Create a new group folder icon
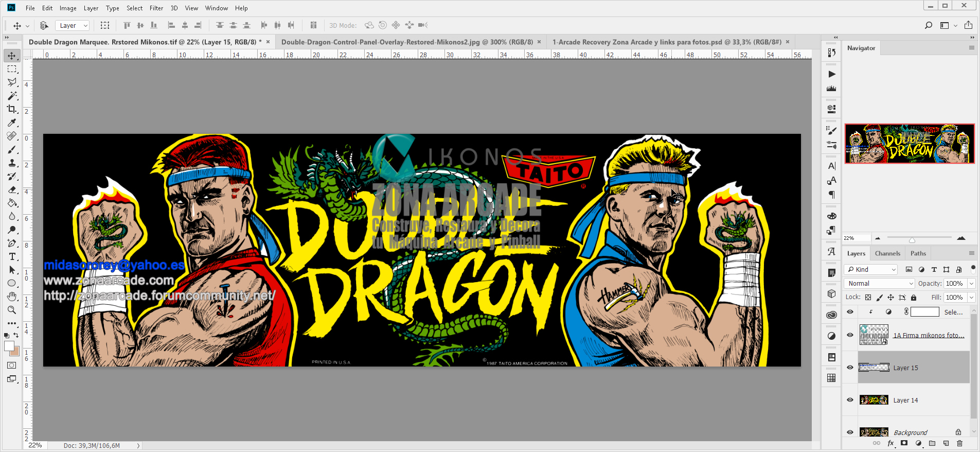 [x=932, y=443]
